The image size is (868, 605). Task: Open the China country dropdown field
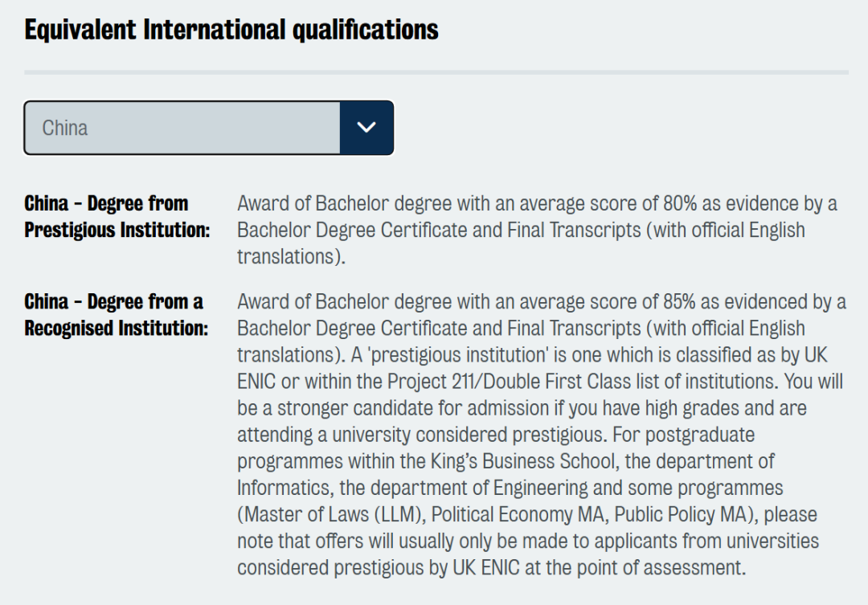[182, 128]
